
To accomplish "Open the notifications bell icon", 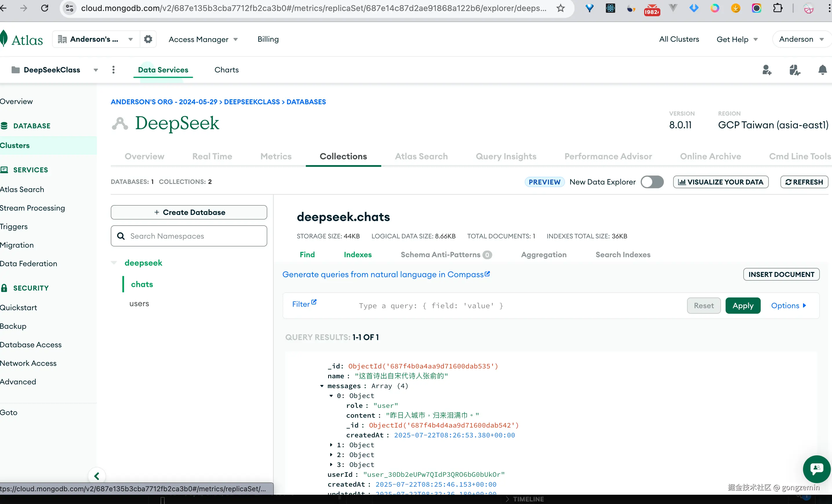I will (x=822, y=70).
